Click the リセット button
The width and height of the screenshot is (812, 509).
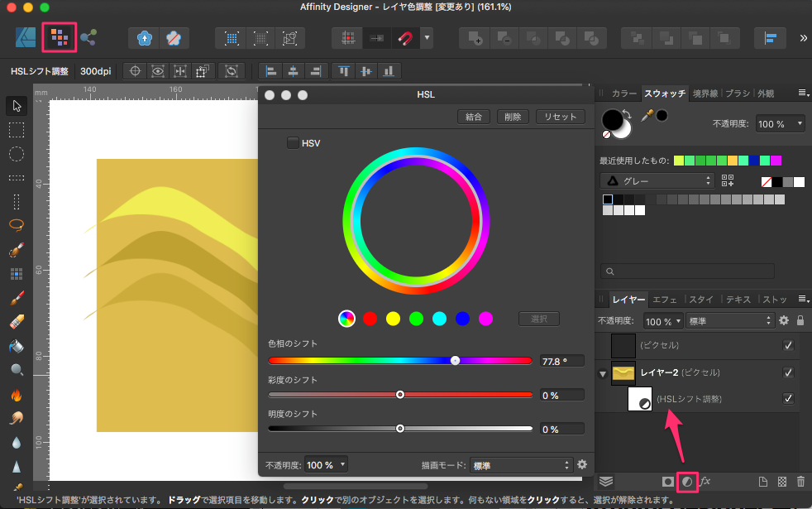(x=560, y=117)
